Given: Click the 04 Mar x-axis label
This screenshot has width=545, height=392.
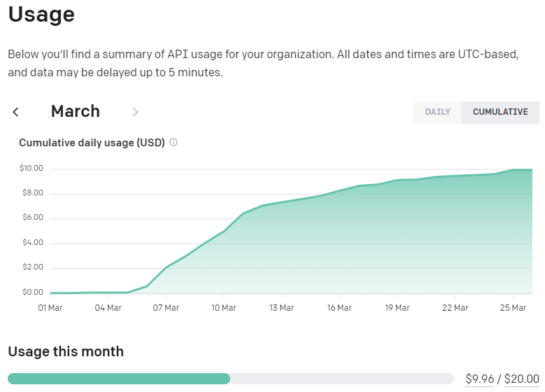Looking at the screenshot, I should (x=108, y=308).
